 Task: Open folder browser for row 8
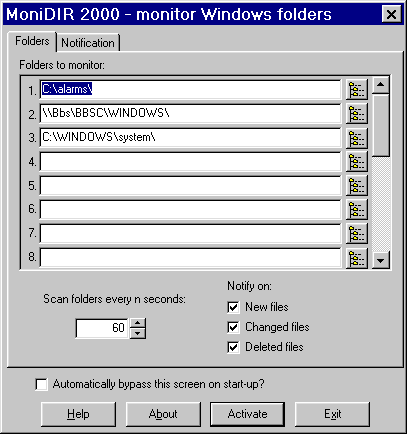pos(357,257)
